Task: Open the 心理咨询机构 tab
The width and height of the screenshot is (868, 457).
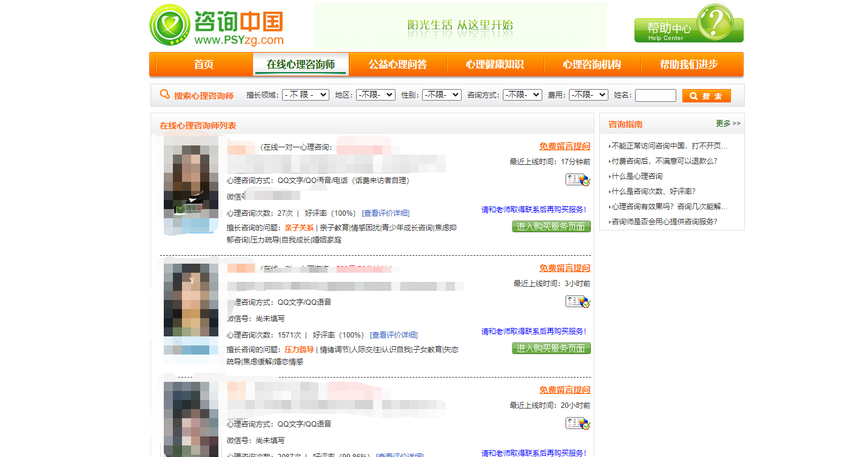Action: [592, 64]
